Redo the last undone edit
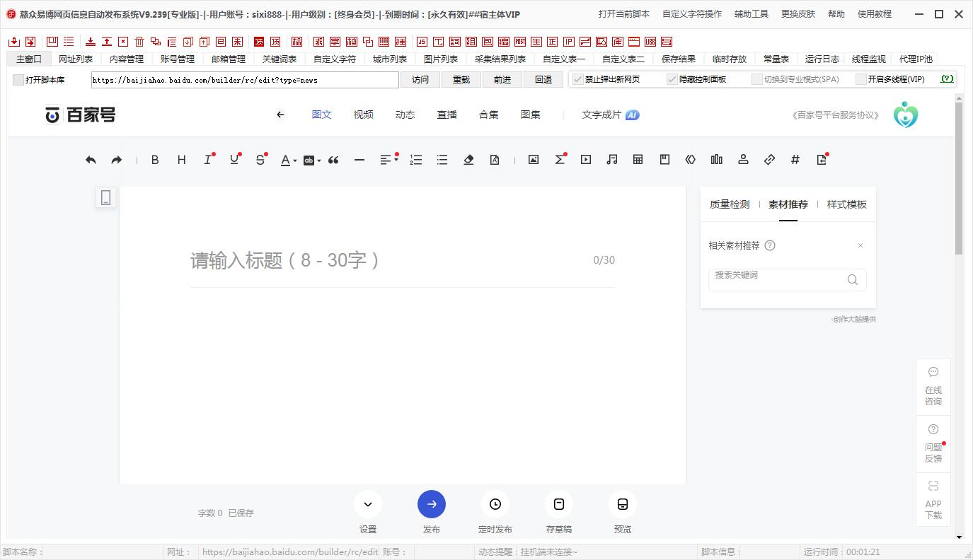The image size is (973, 560). [117, 160]
